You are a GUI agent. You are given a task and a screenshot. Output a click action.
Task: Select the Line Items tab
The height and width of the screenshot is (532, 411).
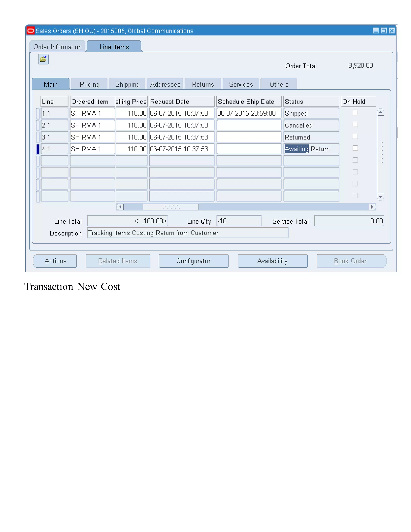coord(114,47)
